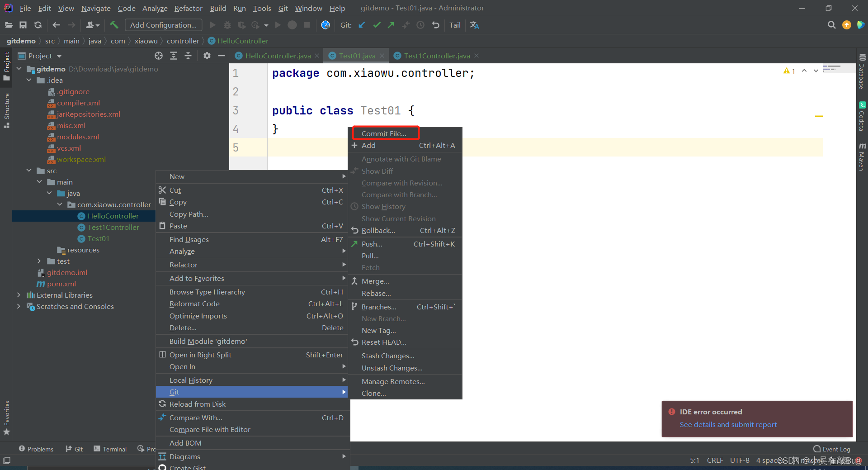Open Project panel settings gear
The image size is (868, 470).
click(207, 56)
